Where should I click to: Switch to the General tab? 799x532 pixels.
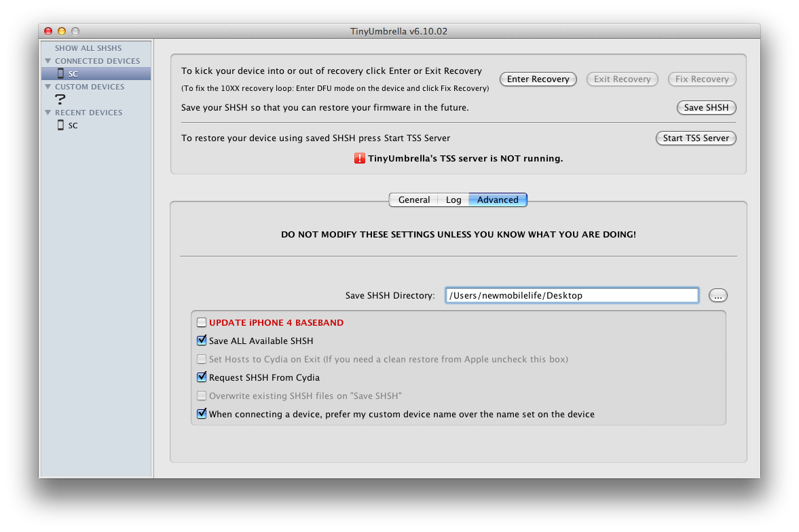[x=413, y=199]
